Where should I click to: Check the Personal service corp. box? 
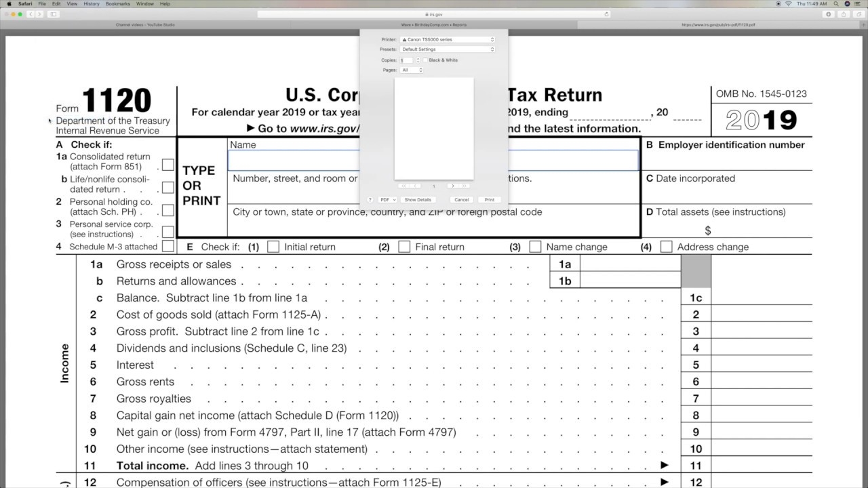[x=167, y=232]
